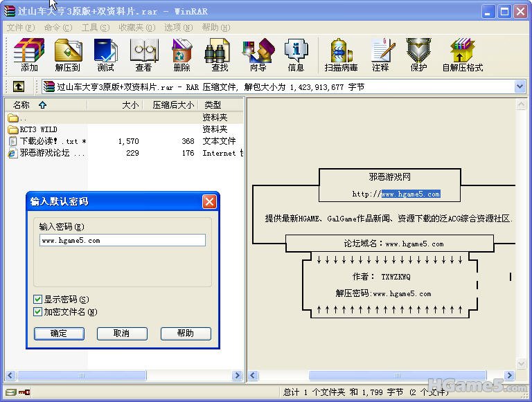Click the text file icon of 下载必读

(x=12, y=141)
